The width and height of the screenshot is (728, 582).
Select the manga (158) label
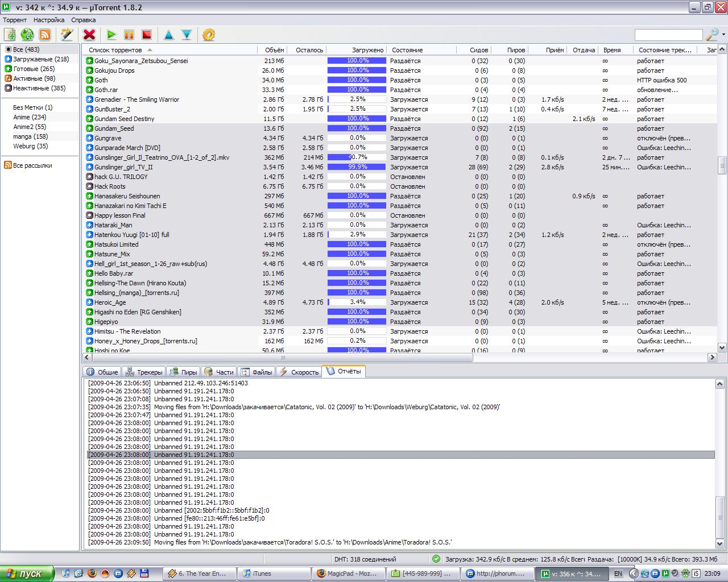31,136
